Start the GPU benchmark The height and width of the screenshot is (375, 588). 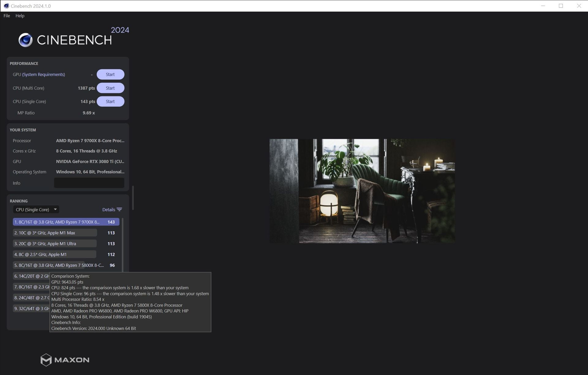pyautogui.click(x=110, y=74)
